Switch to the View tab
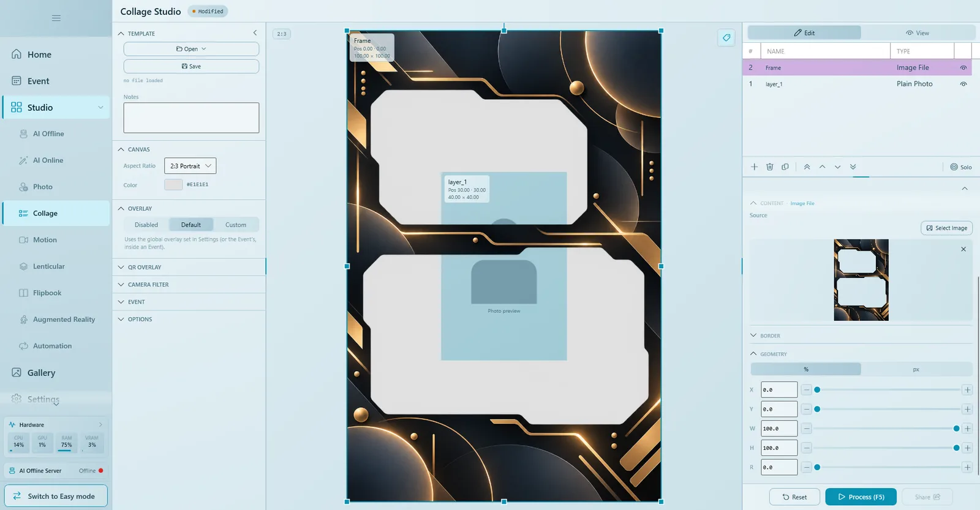 918,33
